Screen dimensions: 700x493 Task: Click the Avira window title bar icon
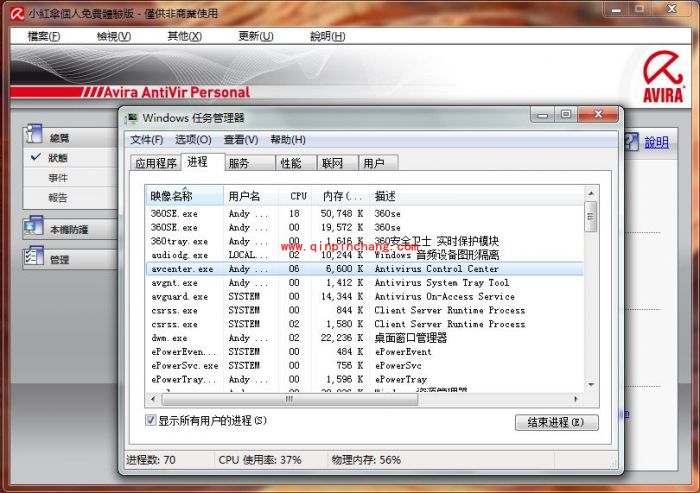[12, 12]
